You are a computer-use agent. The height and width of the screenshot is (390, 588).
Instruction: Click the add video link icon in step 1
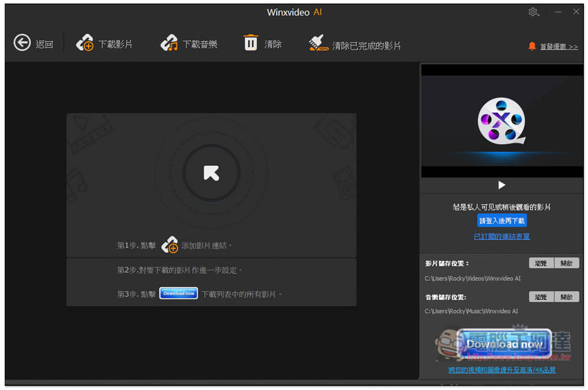click(169, 245)
